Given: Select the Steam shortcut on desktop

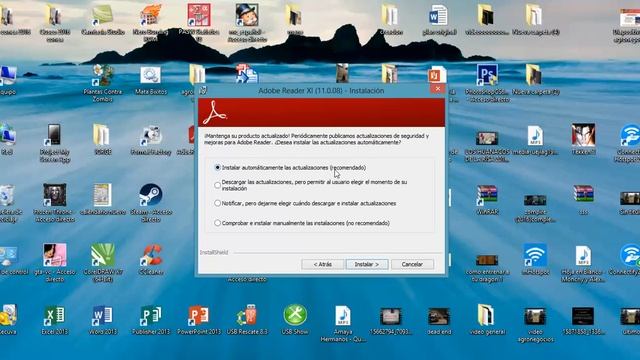Looking at the screenshot, I should coord(151,203).
